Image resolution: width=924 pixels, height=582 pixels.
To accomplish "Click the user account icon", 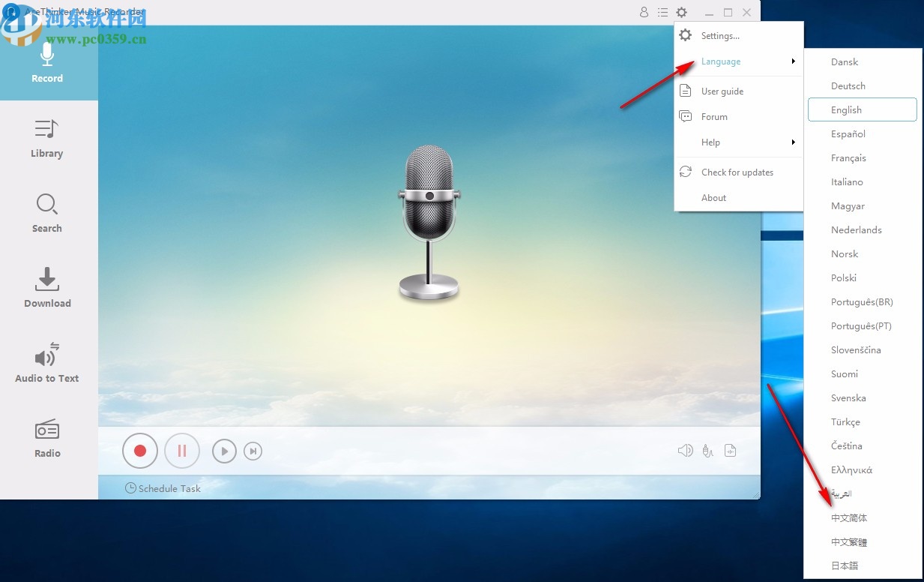I will coord(644,12).
